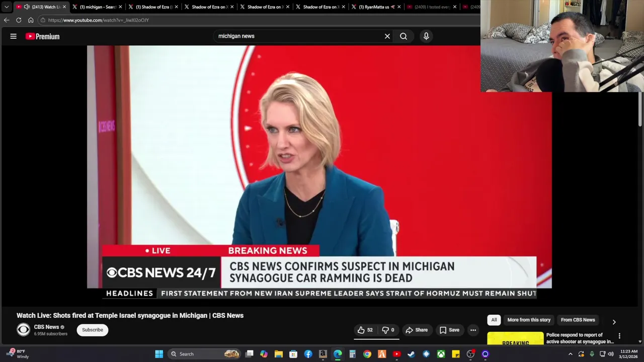Reload the current page
The width and height of the screenshot is (644, 362).
[19, 20]
